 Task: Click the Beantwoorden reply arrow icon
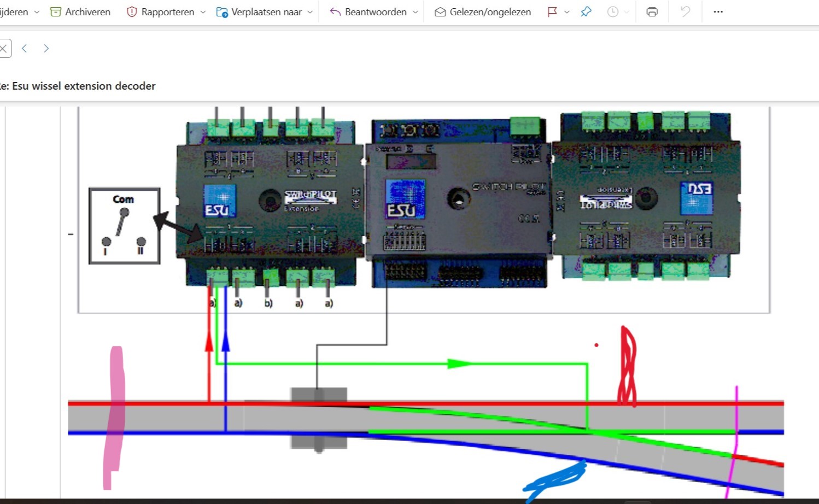point(335,11)
